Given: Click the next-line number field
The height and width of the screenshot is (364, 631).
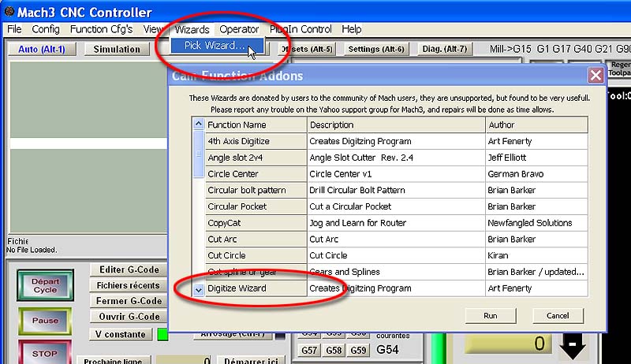Looking at the screenshot, I should pos(184,360).
